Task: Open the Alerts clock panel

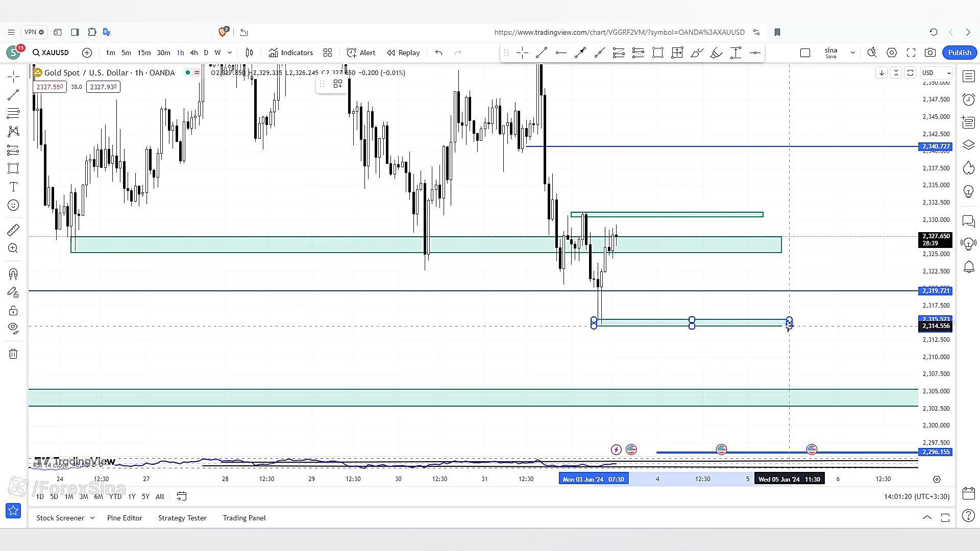Action: [x=968, y=99]
